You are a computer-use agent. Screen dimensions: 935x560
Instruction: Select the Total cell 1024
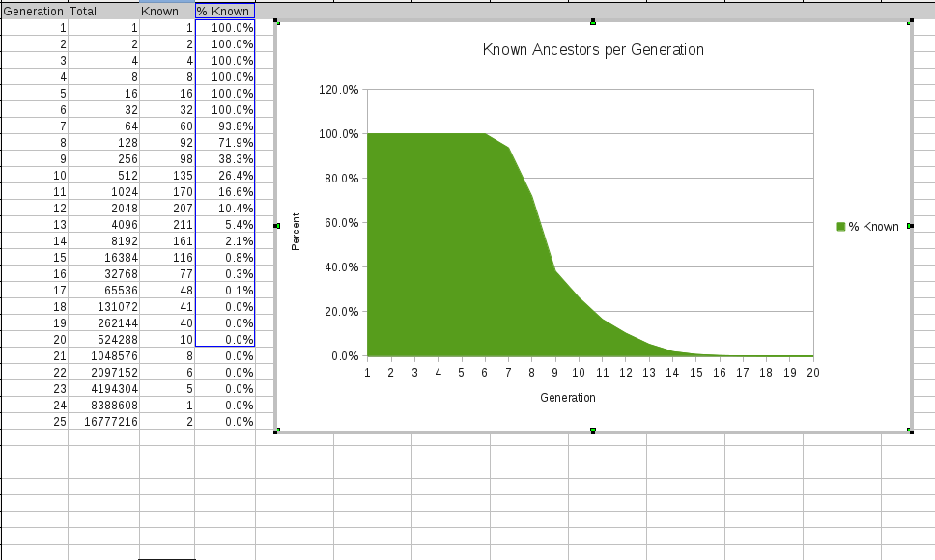pos(103,192)
